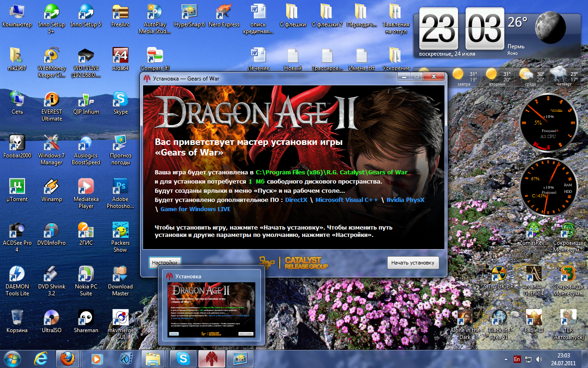Screen dimensions: 588x368
Task: Select the Compare It! desktop icon
Action: [x=155, y=59]
